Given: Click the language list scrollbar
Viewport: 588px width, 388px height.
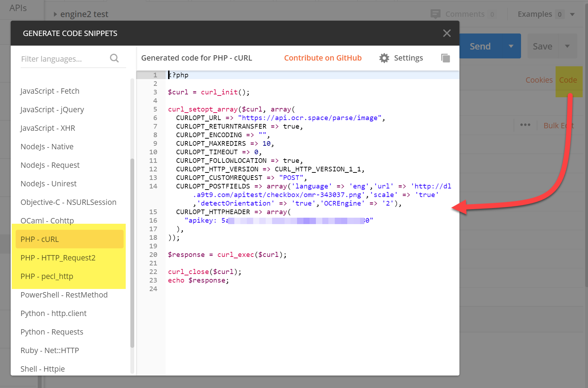Looking at the screenshot, I should [x=132, y=253].
